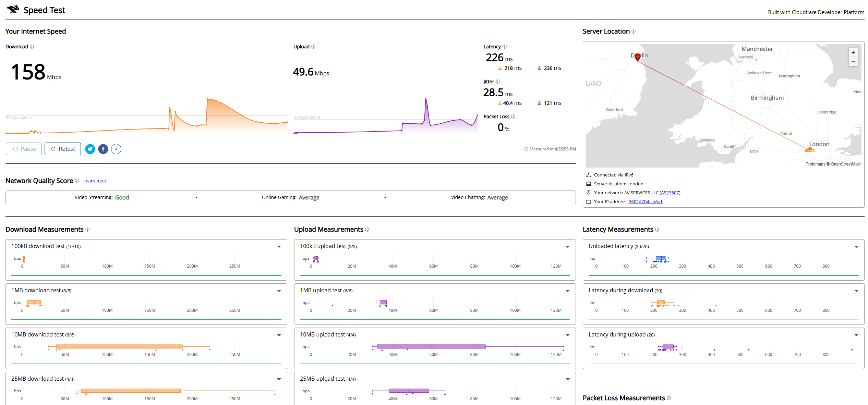868x405 pixels.
Task: Click Network Quality Score info icon
Action: (77, 181)
